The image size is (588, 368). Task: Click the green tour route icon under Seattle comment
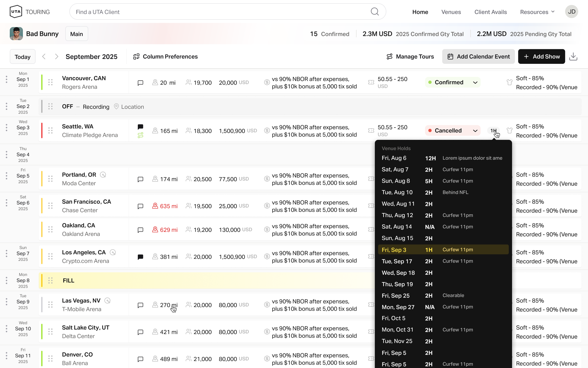point(140,135)
